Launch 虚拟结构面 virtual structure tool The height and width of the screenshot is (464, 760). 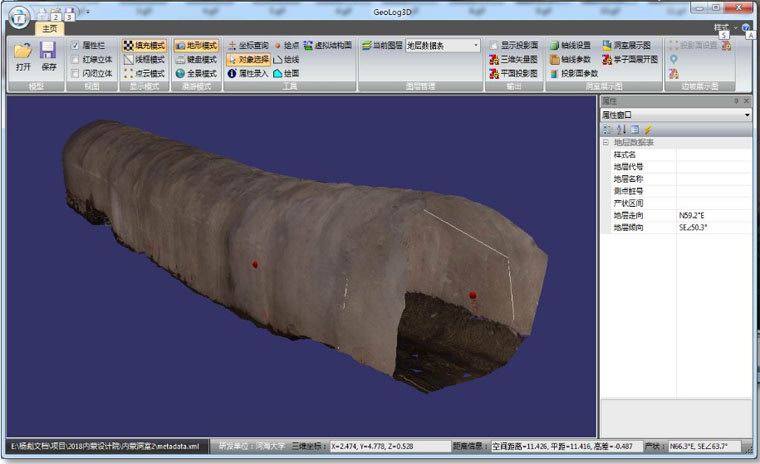(x=327, y=45)
